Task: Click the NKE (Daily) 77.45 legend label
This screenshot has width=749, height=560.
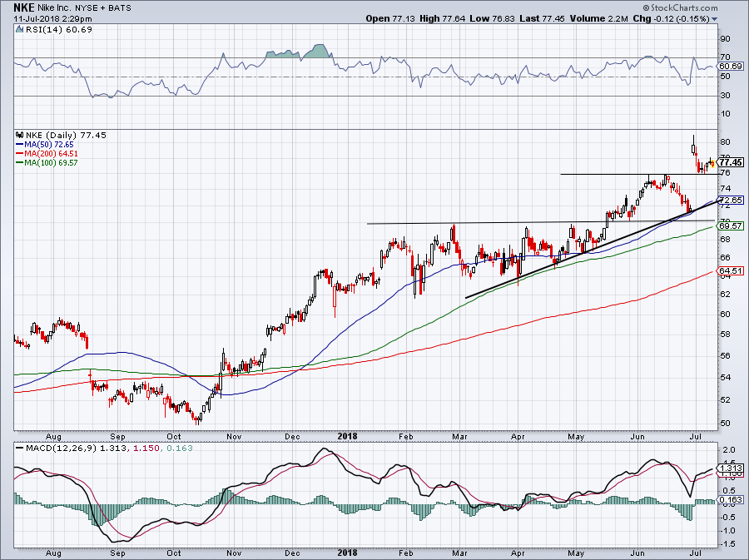Action: point(66,135)
